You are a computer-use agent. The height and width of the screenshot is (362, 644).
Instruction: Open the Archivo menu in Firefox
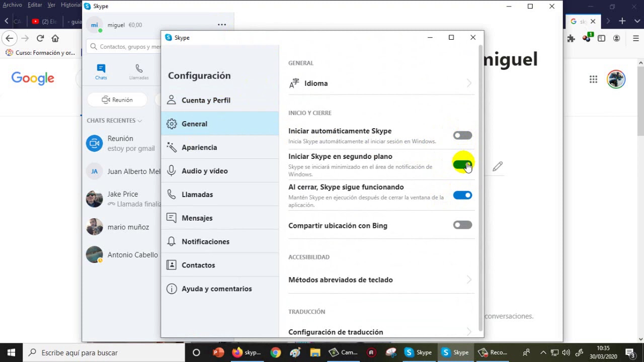pos(12,5)
